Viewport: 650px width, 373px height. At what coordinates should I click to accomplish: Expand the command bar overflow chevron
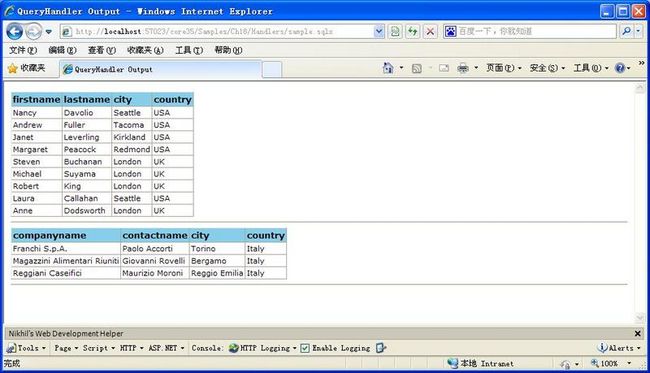(641, 63)
